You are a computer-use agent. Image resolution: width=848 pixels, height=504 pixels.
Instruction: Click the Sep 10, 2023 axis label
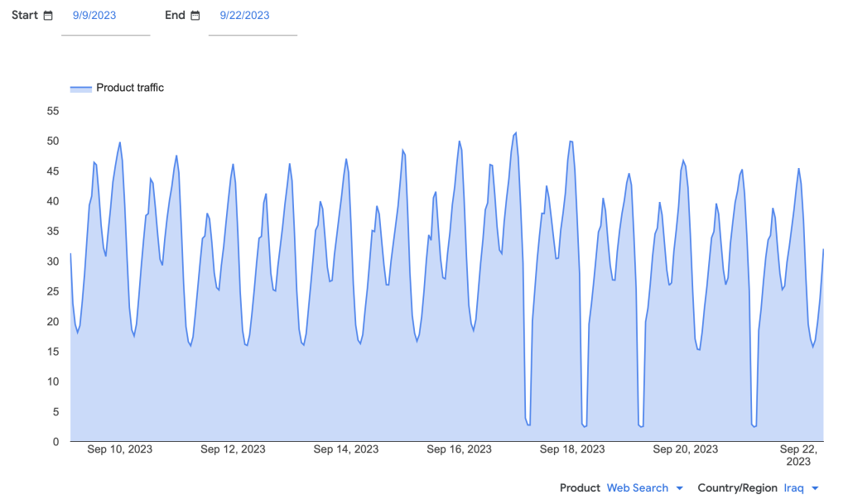(120, 449)
